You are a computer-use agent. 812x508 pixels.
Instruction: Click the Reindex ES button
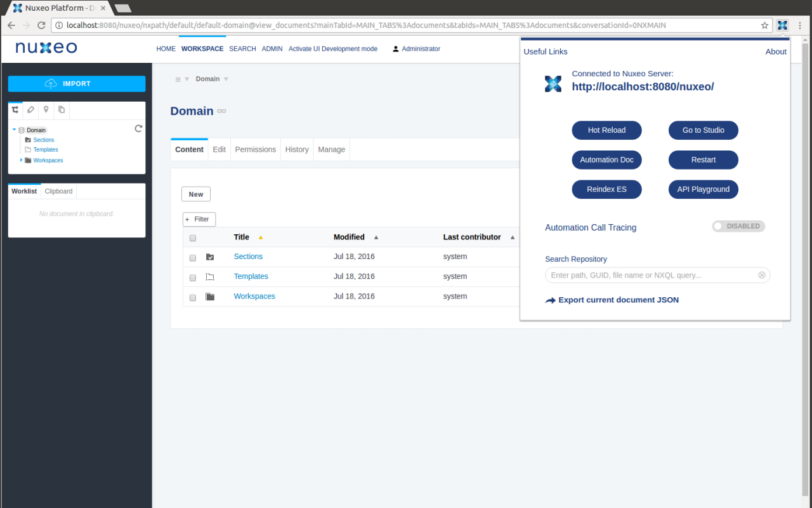point(606,189)
